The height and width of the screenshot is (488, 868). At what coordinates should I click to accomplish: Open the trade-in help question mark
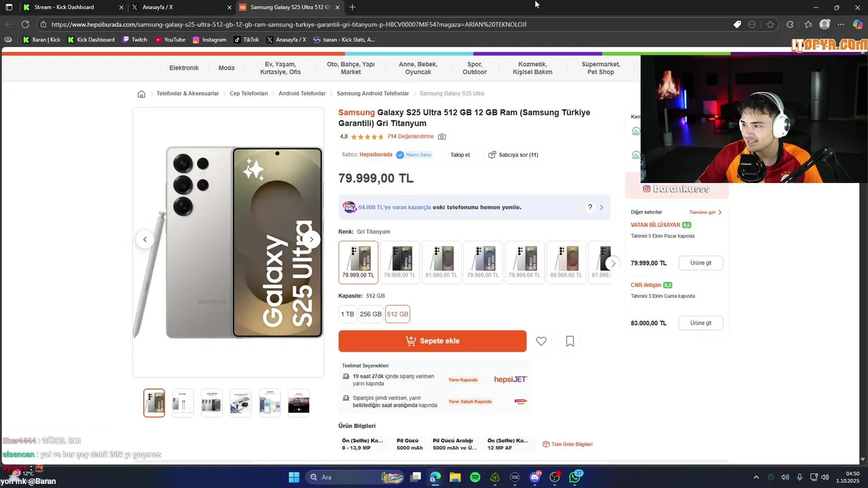coord(590,207)
